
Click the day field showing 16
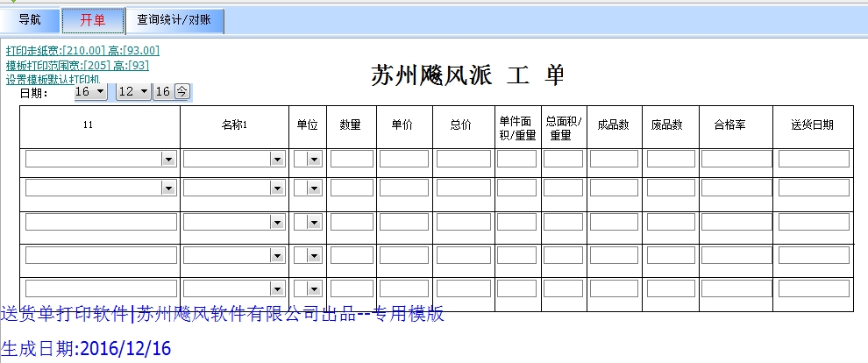point(163,92)
